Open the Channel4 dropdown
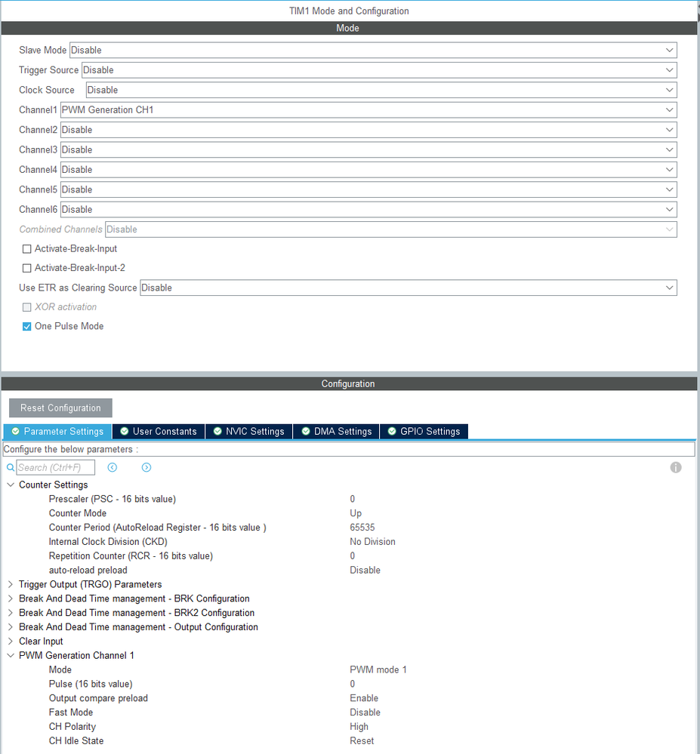 pyautogui.click(x=369, y=170)
